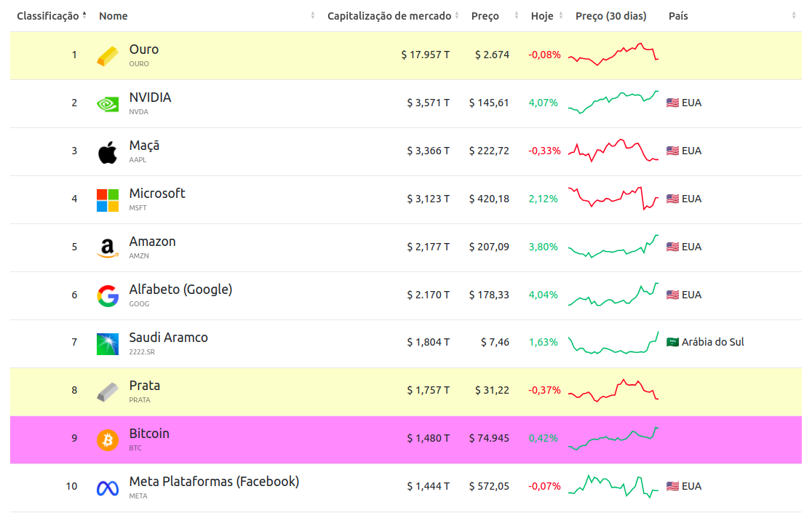Viewport: 812px width, 513px height.
Task: Click the 3,80% change value
Action: [x=544, y=247]
